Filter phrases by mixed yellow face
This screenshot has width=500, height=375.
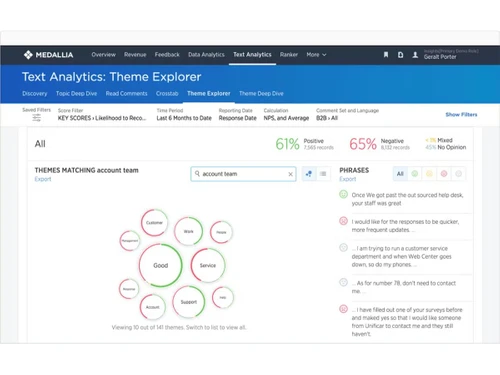tap(429, 174)
